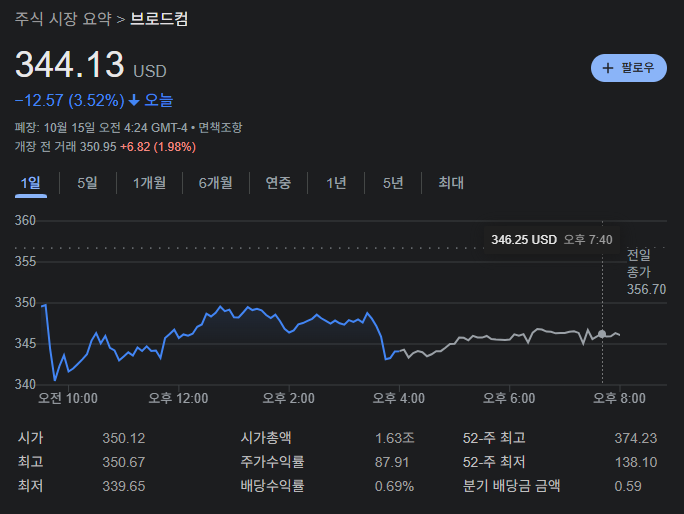Click the 52-주 최고 value 374.23
684x514 pixels.
pyautogui.click(x=636, y=438)
